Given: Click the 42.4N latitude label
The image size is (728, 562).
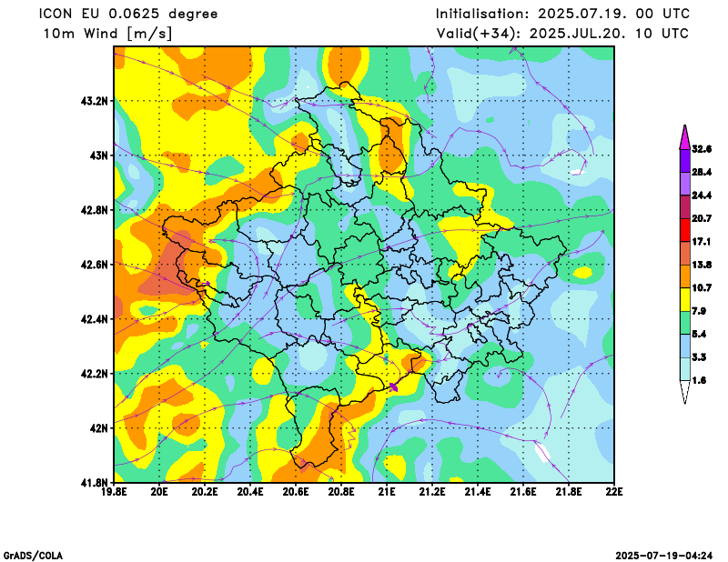Looking at the screenshot, I should coord(95,319).
